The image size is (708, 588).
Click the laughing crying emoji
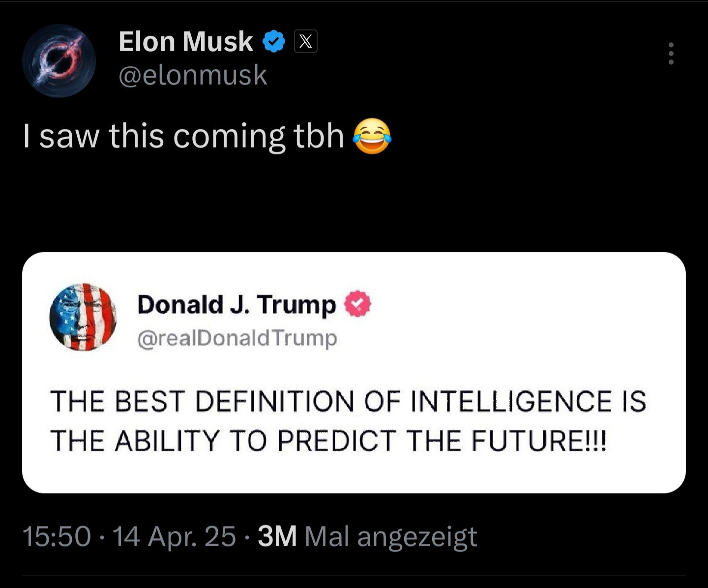[372, 136]
